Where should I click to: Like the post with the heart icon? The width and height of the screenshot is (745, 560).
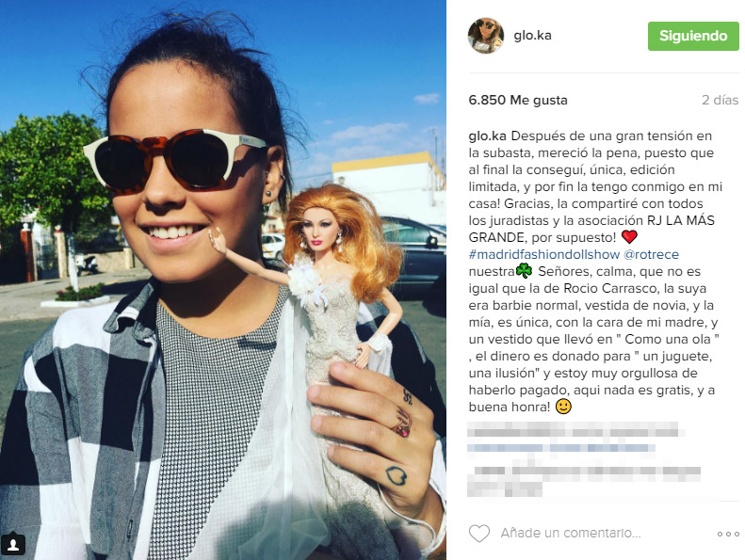tap(478, 534)
